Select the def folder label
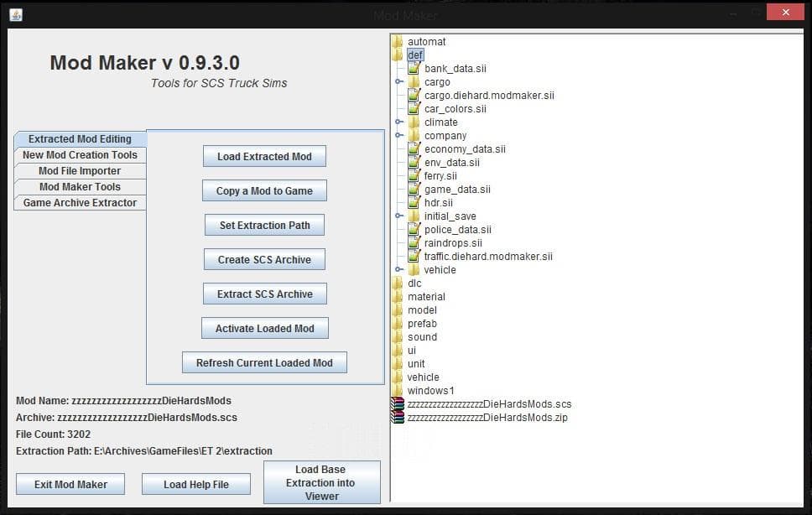 [414, 55]
